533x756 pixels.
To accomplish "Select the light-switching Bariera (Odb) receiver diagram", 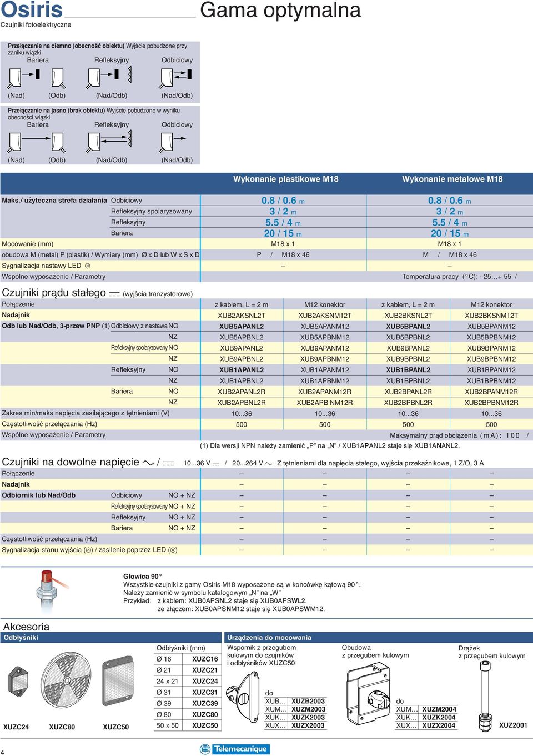I will point(58,143).
